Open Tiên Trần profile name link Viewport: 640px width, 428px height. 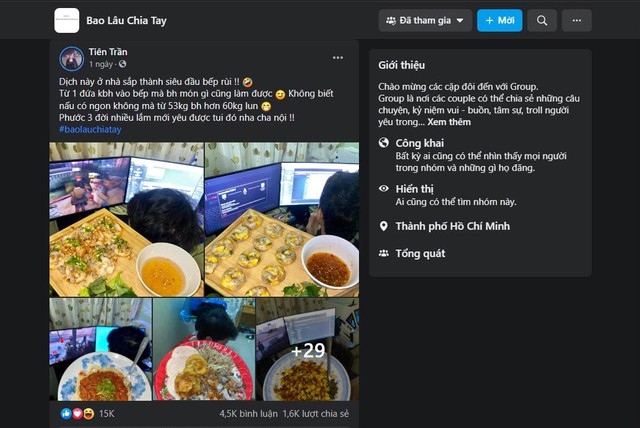[108, 52]
